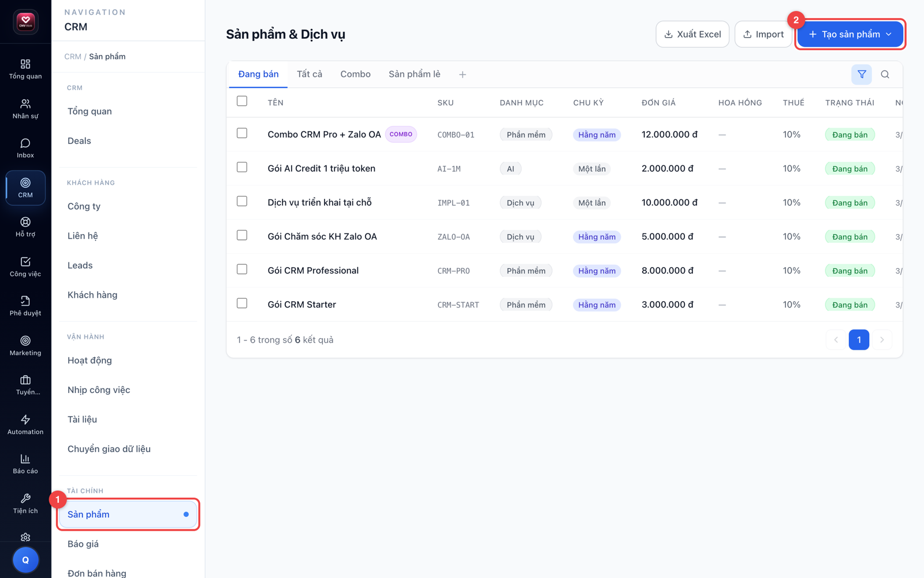Open the Nhân sự module icon
The width and height of the screenshot is (924, 578).
click(x=25, y=109)
